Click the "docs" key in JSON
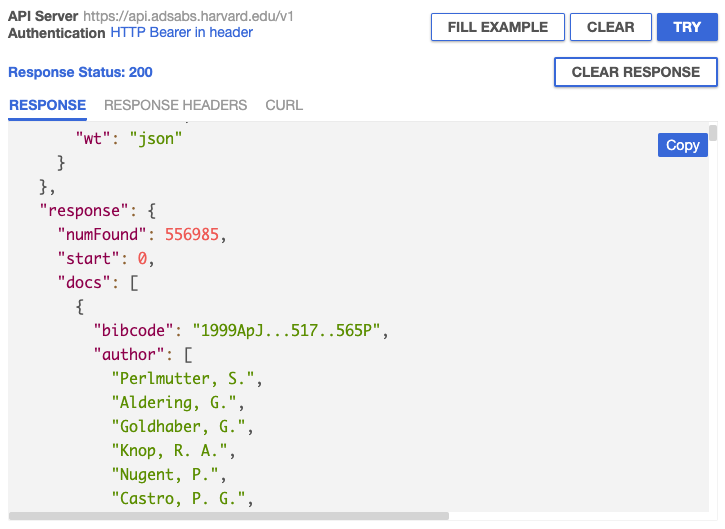 point(85,283)
